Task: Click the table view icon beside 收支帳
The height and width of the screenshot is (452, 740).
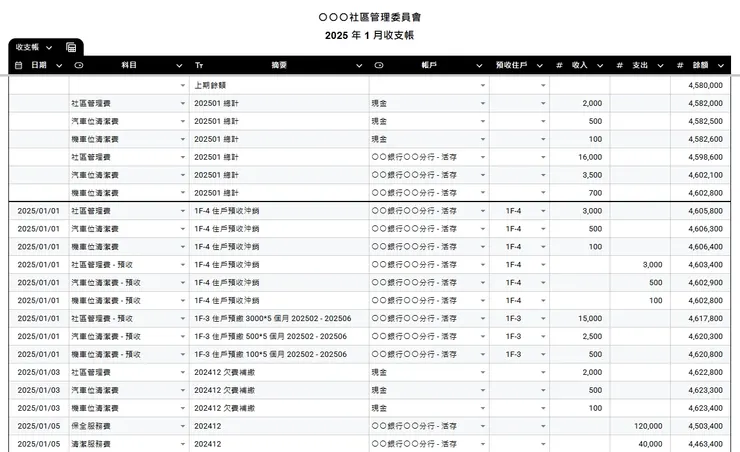Action: tap(71, 47)
